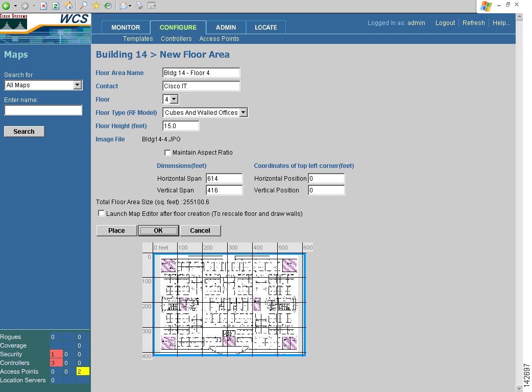532x392 pixels.
Task: Click the Edit page icon in toolbar
Action: [x=152, y=6]
